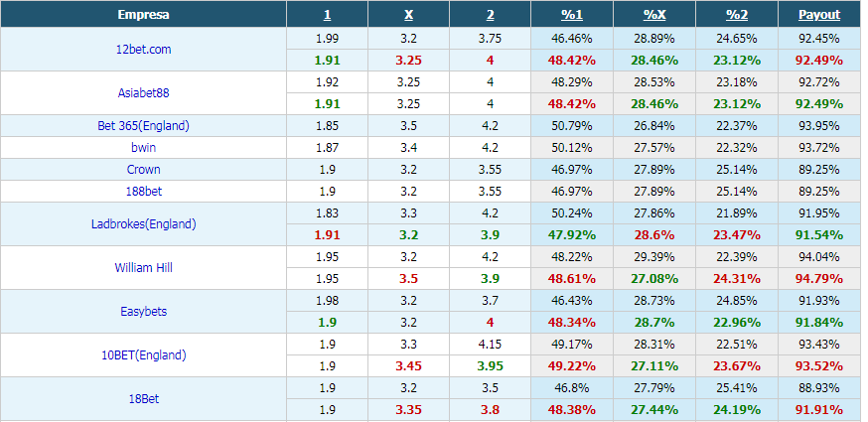The image size is (868, 422).
Task: Open the 12bet.com bookmaker link
Action: click(x=143, y=50)
